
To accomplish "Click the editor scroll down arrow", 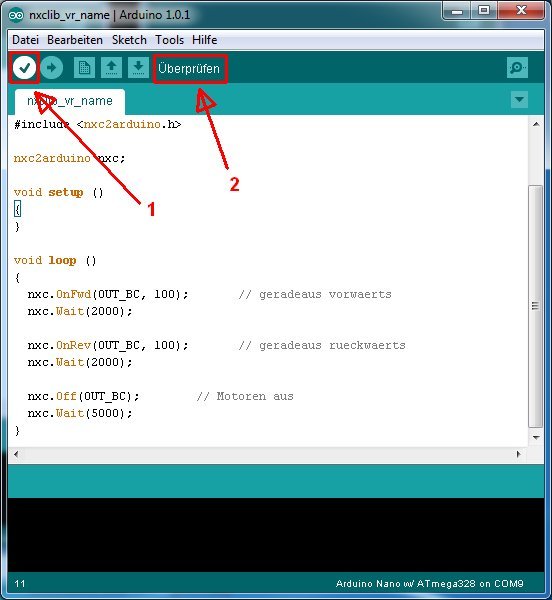I will 536,437.
